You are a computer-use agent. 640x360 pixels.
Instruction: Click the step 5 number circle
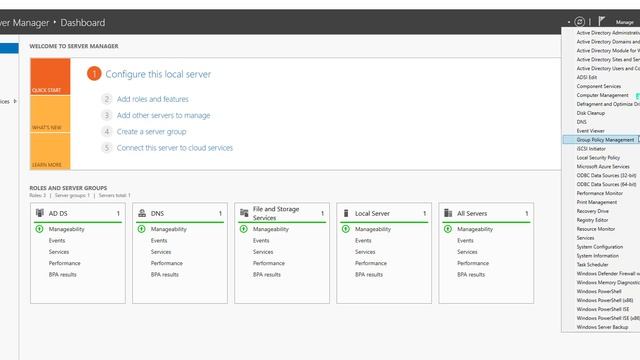point(107,148)
